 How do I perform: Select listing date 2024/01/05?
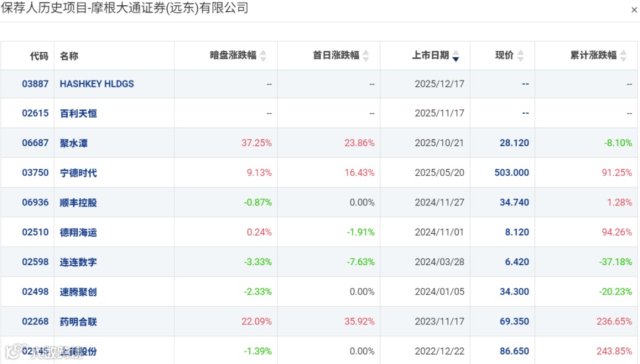point(440,292)
